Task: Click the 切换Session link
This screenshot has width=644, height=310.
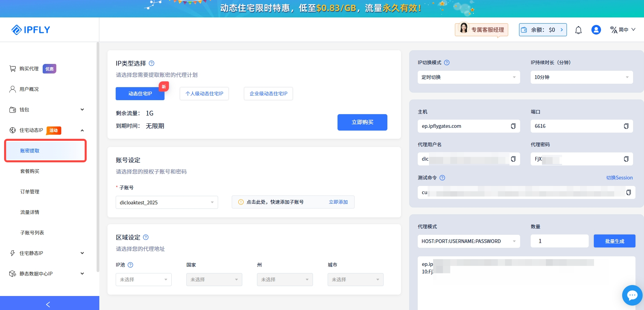Action: pyautogui.click(x=619, y=178)
